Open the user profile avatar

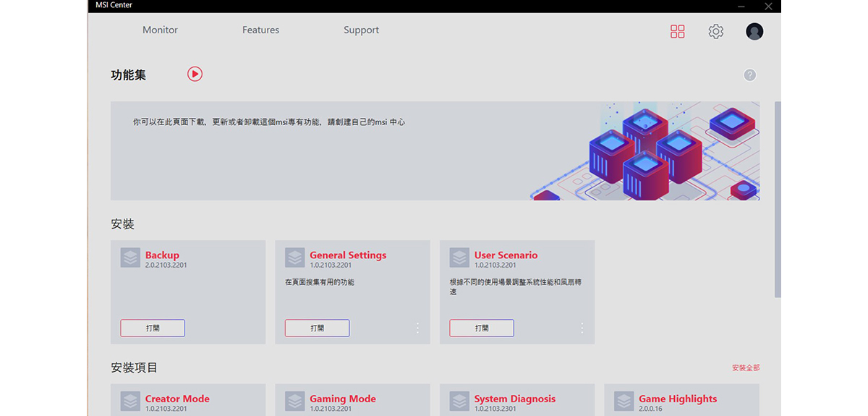tap(754, 31)
